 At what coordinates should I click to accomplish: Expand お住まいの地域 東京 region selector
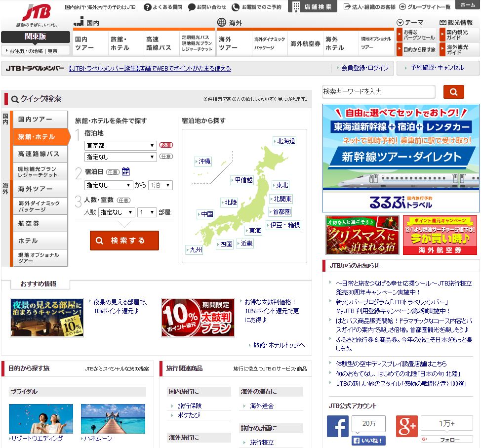[x=36, y=51]
